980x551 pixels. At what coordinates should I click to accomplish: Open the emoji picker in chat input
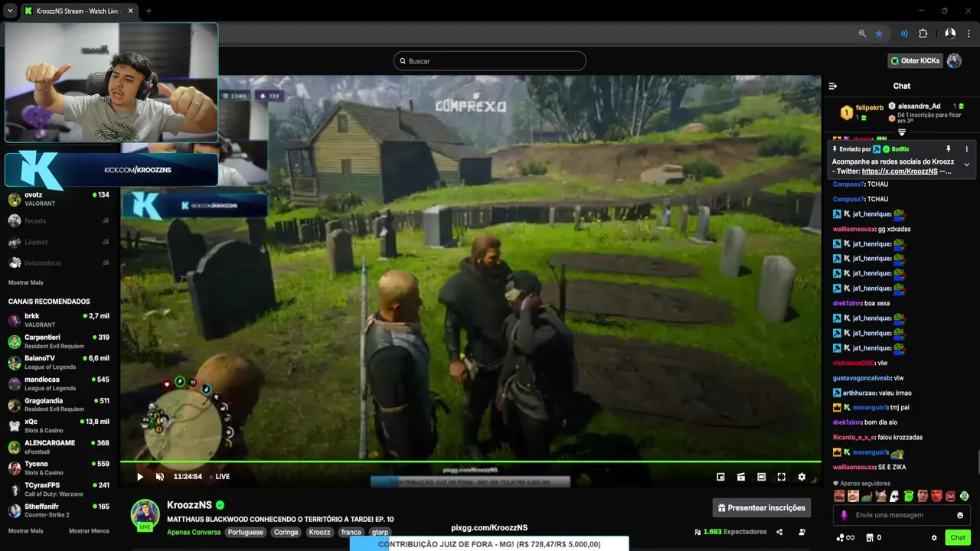[x=959, y=515]
